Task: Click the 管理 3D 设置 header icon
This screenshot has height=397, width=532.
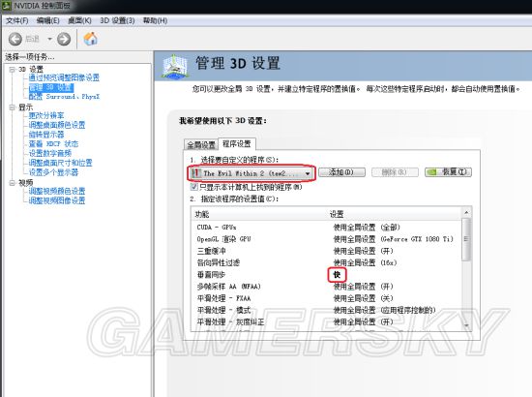Action: (x=175, y=66)
